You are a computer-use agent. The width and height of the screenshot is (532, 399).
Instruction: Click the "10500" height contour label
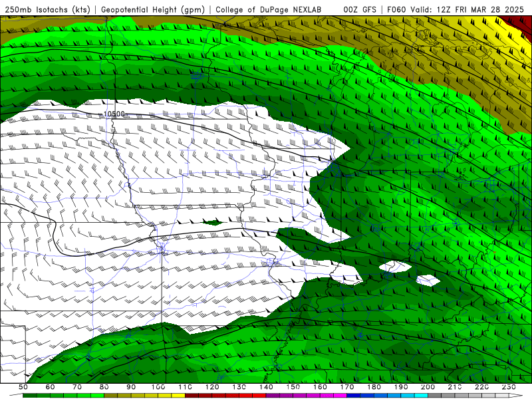pos(114,114)
